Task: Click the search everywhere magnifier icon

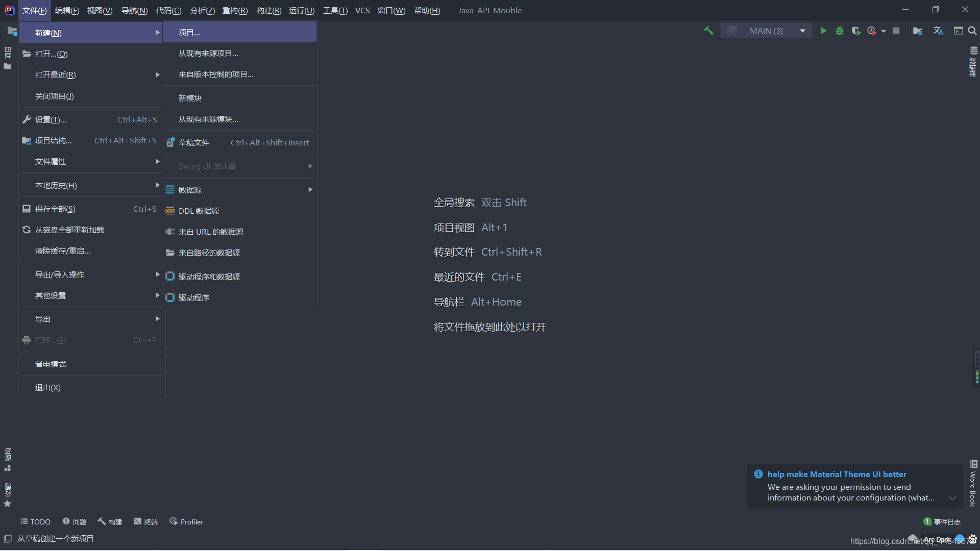Action: [972, 31]
